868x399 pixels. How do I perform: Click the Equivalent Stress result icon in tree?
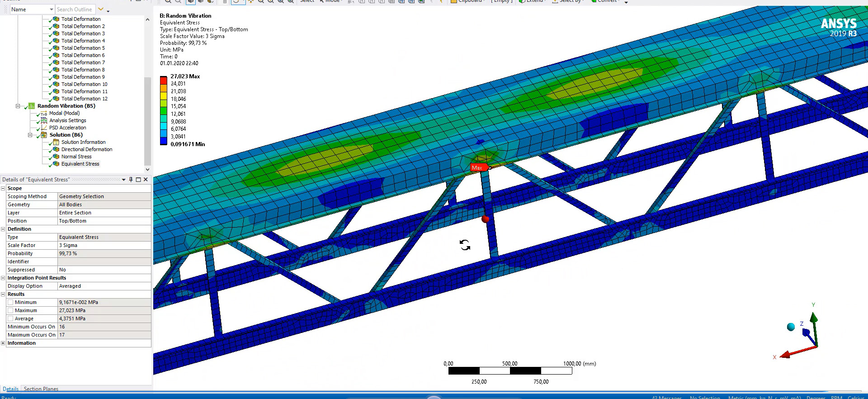coord(56,164)
